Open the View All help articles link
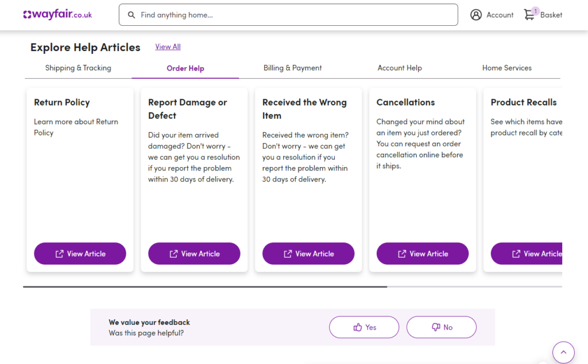The width and height of the screenshot is (588, 364). tap(168, 47)
